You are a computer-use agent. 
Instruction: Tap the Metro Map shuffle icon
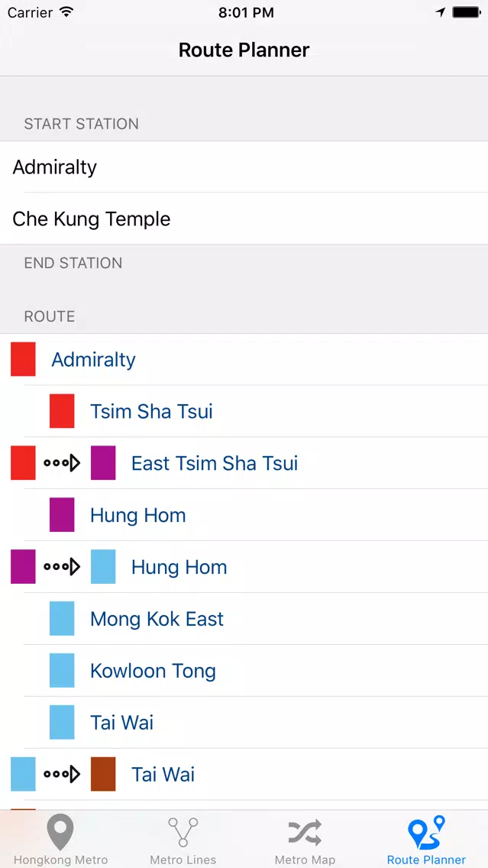pyautogui.click(x=305, y=831)
